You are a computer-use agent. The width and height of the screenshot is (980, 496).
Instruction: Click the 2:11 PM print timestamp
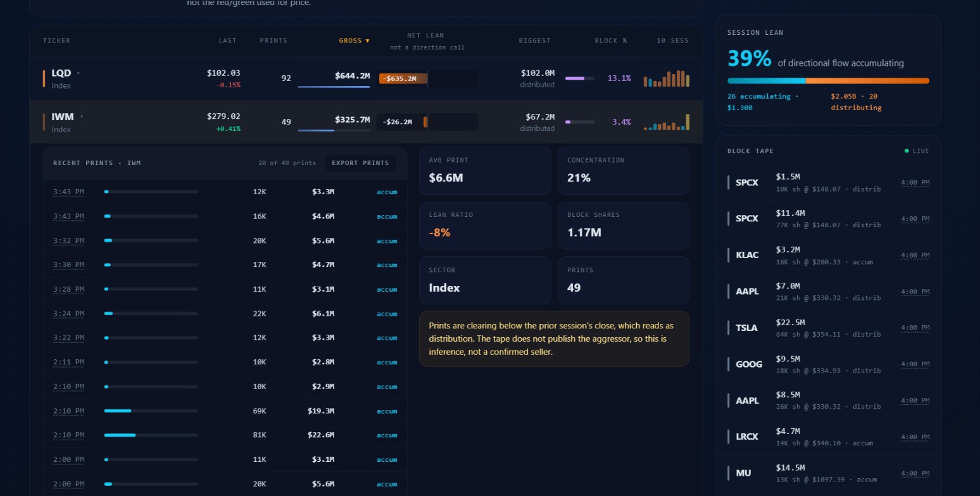pos(68,363)
